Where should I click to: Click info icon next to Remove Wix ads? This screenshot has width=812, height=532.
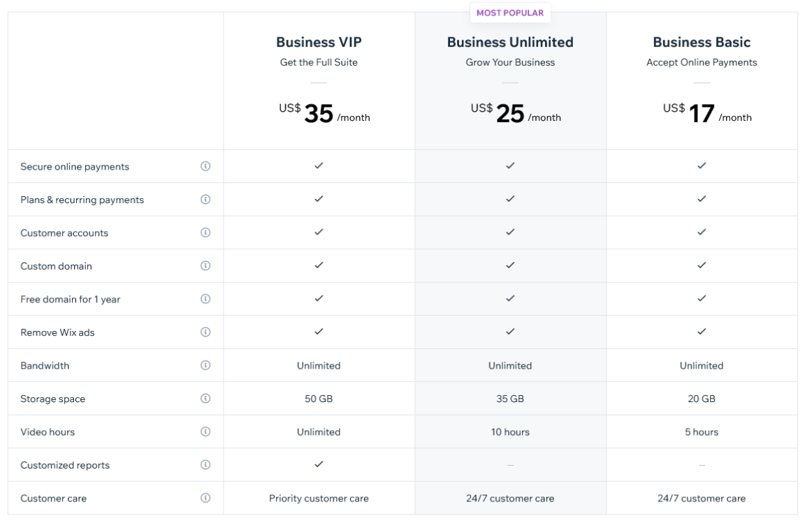click(205, 332)
